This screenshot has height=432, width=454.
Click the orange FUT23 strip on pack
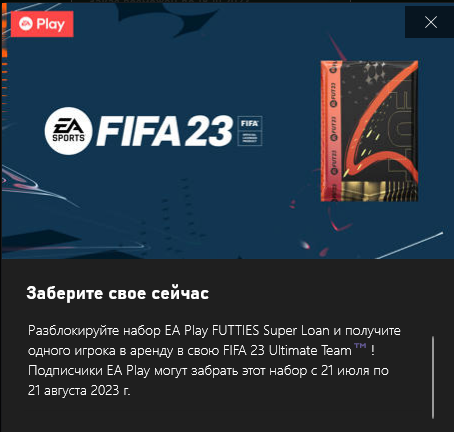coord(332,131)
